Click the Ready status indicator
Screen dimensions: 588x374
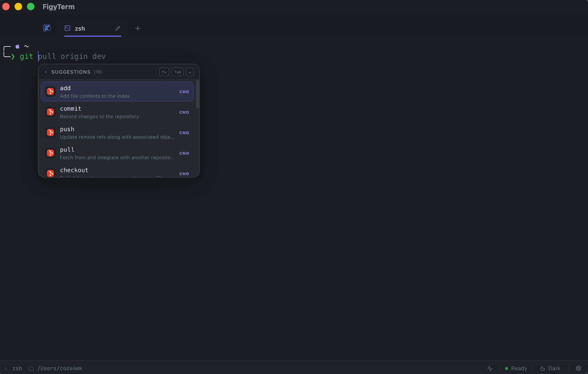(516, 368)
